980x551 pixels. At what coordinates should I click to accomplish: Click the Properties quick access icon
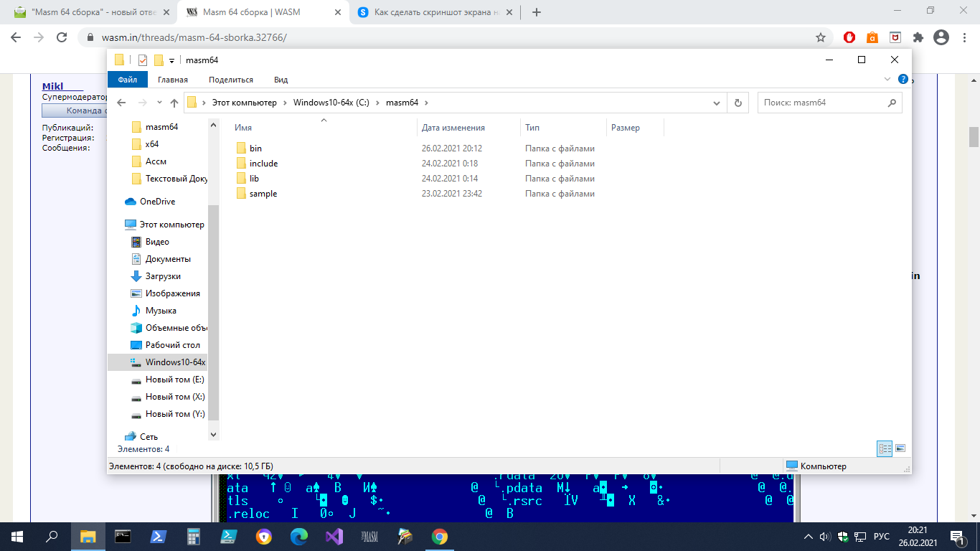(143, 60)
